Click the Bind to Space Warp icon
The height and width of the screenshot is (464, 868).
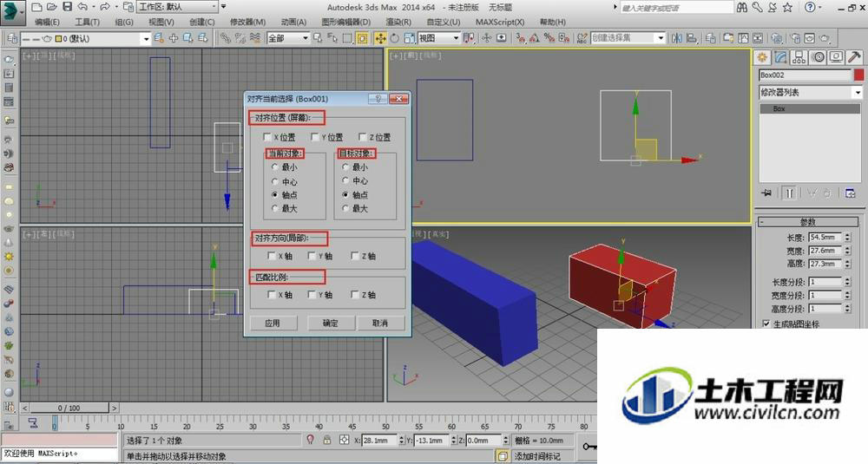pos(255,38)
